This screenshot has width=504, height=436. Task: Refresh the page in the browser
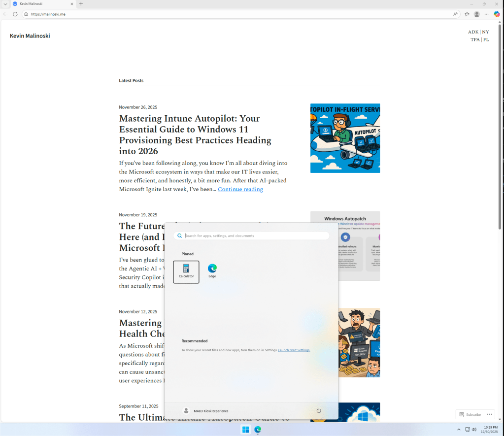tap(15, 14)
